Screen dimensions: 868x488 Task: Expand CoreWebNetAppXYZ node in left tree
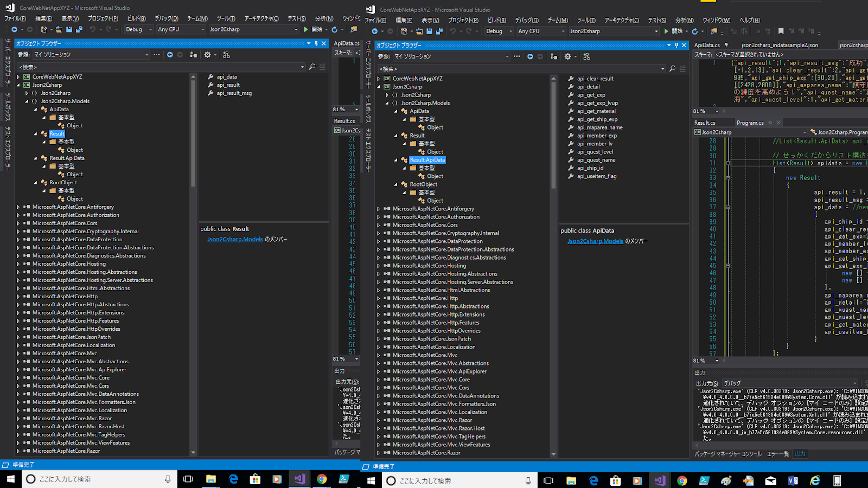pos(18,77)
